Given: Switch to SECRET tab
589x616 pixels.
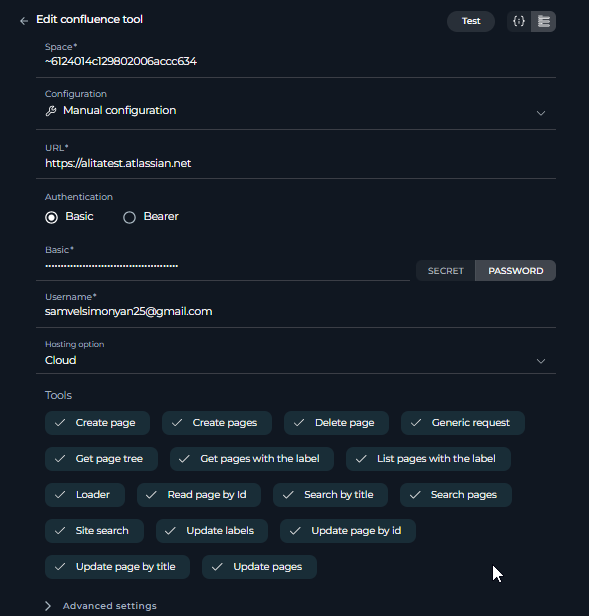Looking at the screenshot, I should (x=446, y=271).
